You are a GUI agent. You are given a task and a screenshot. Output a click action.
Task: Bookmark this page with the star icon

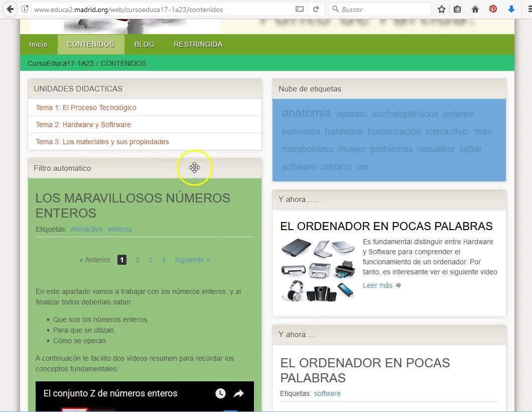click(x=442, y=9)
